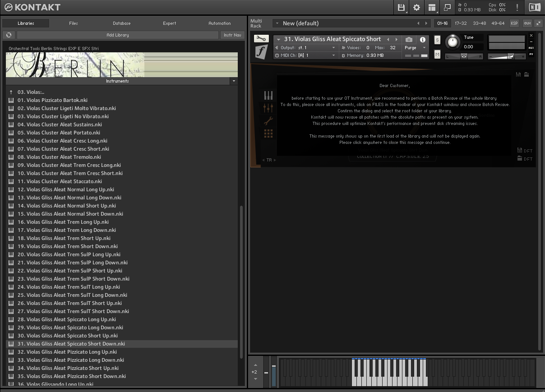Open the Instruments dropdown arrow in Berlin library
The height and width of the screenshot is (392, 545).
point(234,81)
